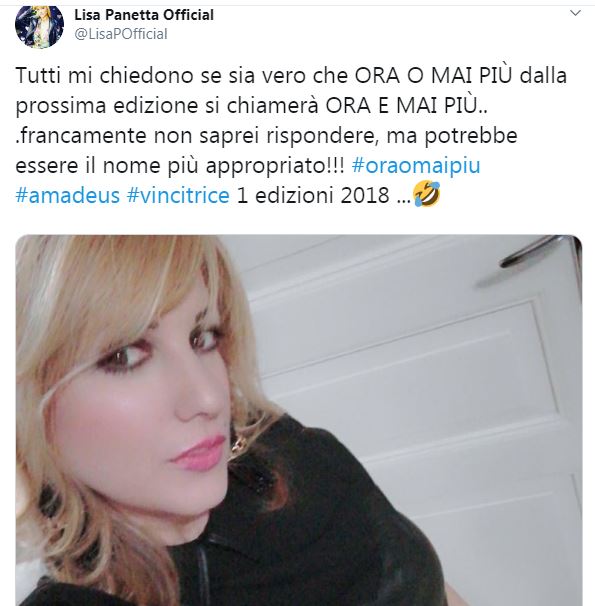Select the #vincitrice hashtag

pos(178,196)
